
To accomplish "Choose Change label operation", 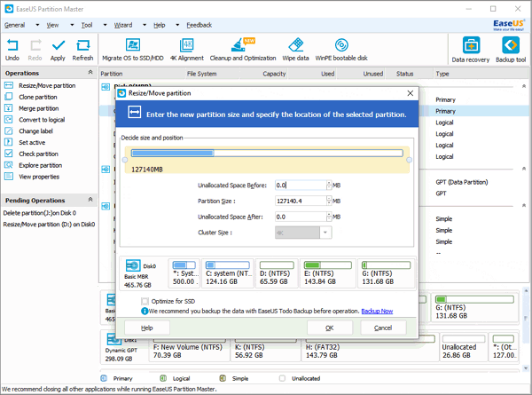I will [35, 131].
